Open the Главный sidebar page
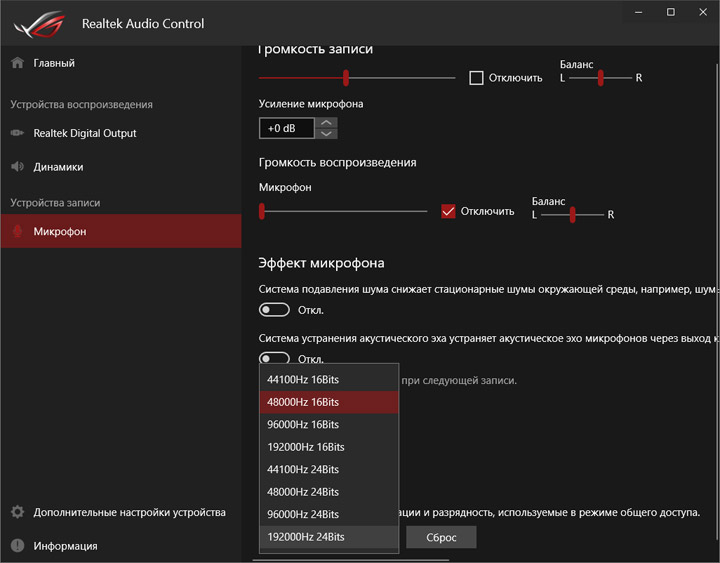The width and height of the screenshot is (720, 563). point(54,63)
